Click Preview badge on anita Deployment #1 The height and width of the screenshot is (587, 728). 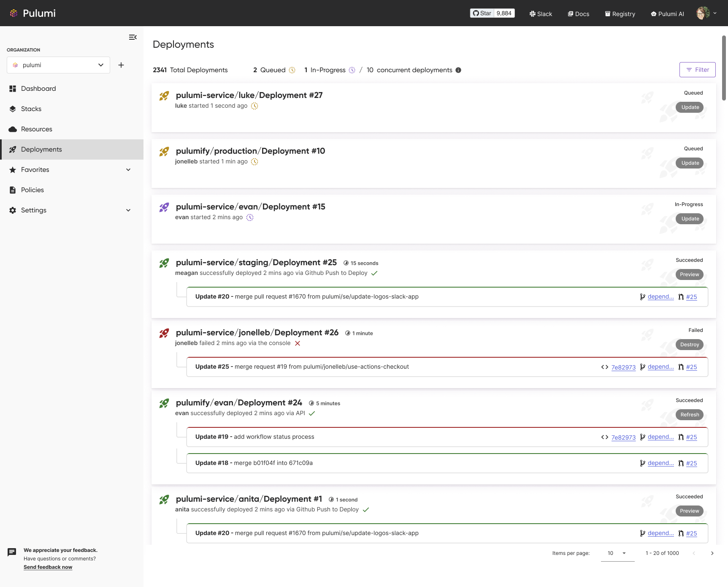690,511
